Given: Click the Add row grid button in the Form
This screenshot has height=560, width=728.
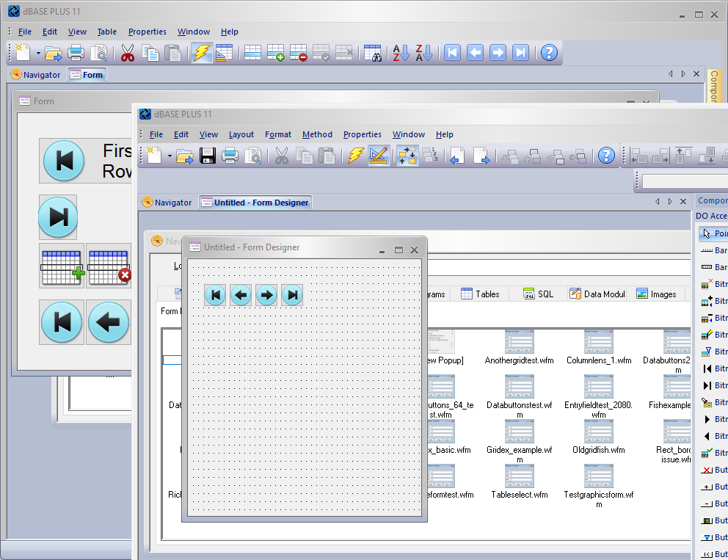Looking at the screenshot, I should point(62,266).
